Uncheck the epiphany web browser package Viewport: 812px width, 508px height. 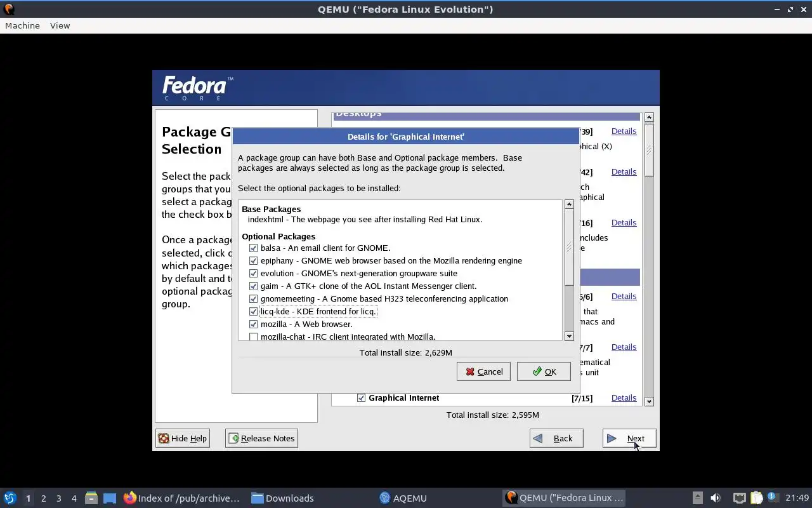pyautogui.click(x=254, y=260)
